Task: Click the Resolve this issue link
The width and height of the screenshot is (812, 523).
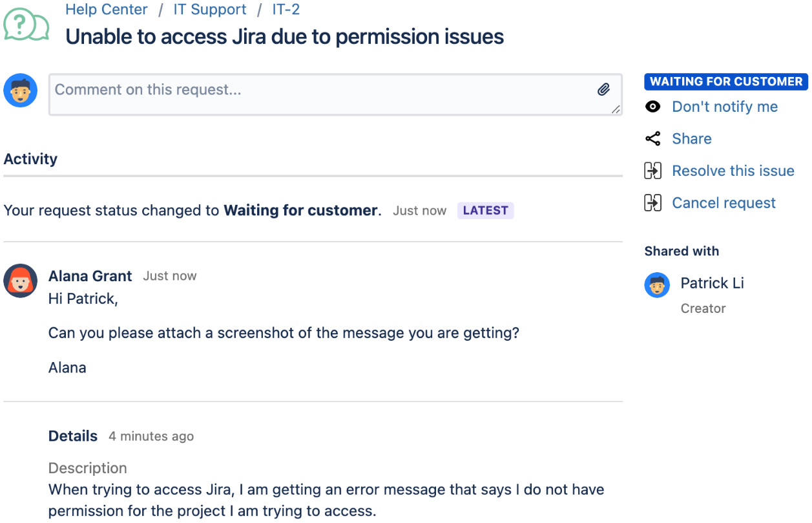Action: coord(733,170)
